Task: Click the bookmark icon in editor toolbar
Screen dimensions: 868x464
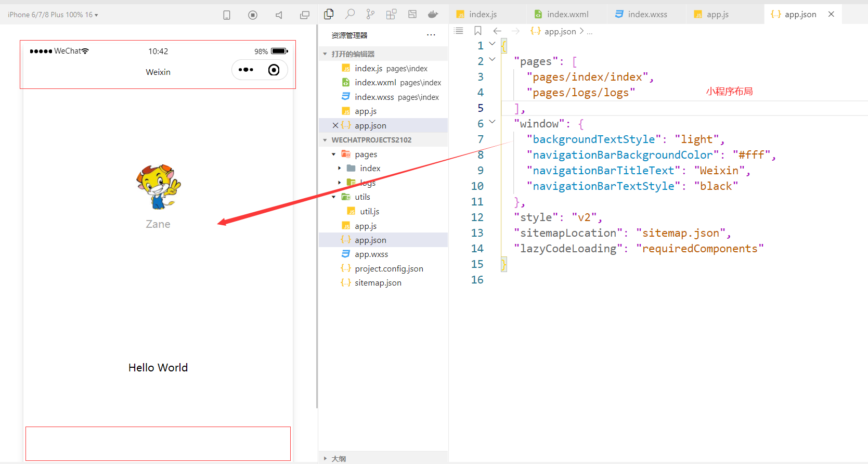Action: point(478,31)
